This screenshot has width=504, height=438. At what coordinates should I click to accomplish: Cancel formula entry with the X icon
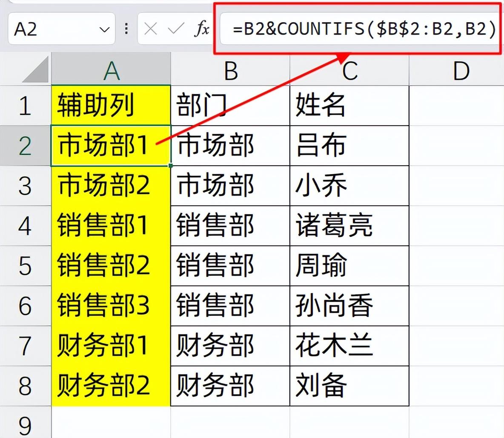pos(150,29)
